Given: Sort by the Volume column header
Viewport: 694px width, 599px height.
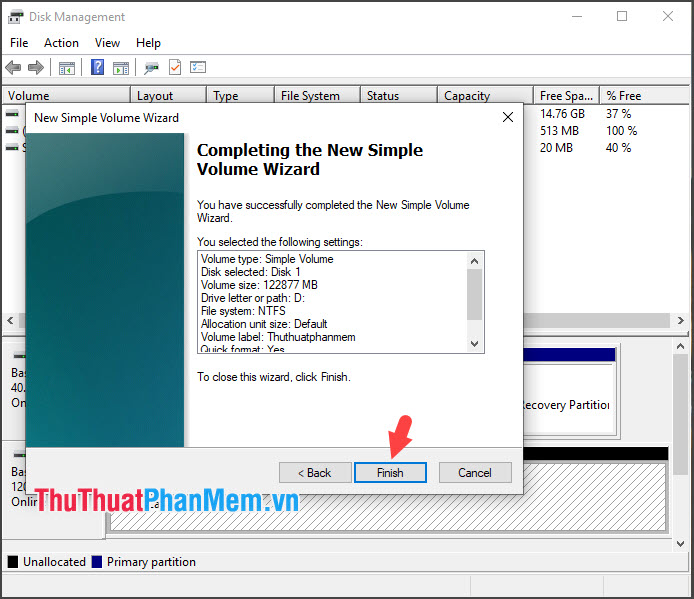Looking at the screenshot, I should 66,96.
